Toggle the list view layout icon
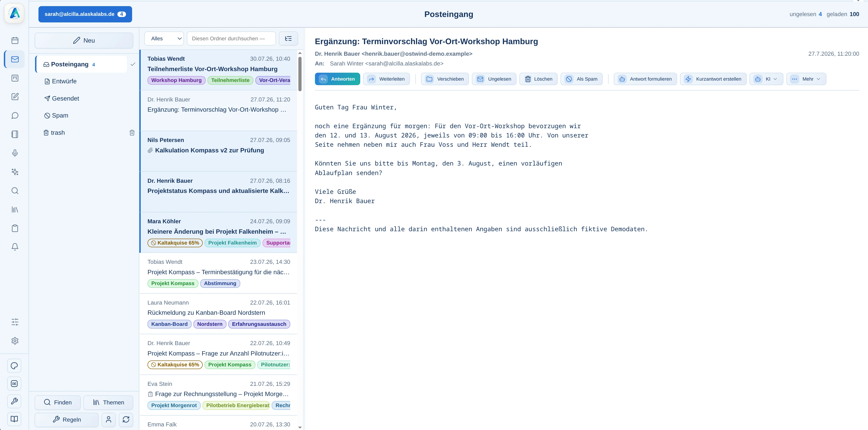 pyautogui.click(x=288, y=38)
